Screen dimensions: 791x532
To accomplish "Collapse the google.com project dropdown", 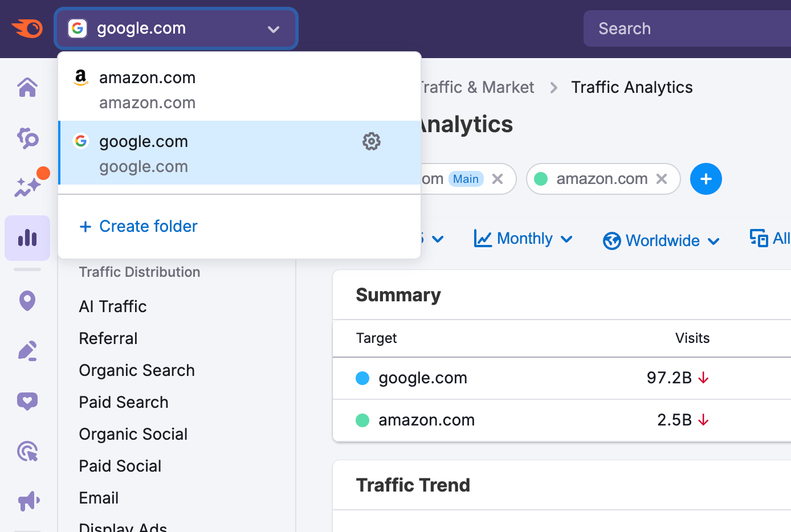I will 274,28.
